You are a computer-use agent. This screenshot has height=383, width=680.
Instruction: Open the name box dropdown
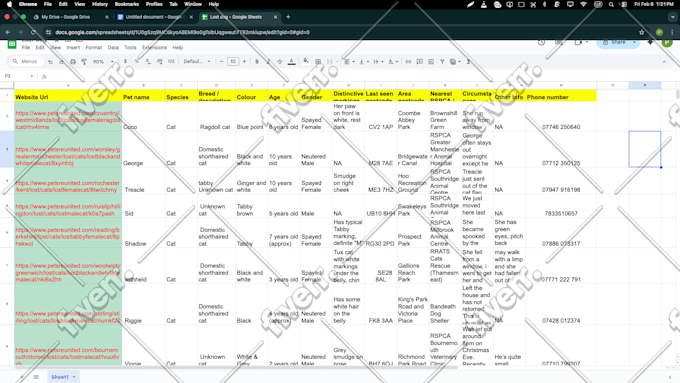(x=32, y=76)
